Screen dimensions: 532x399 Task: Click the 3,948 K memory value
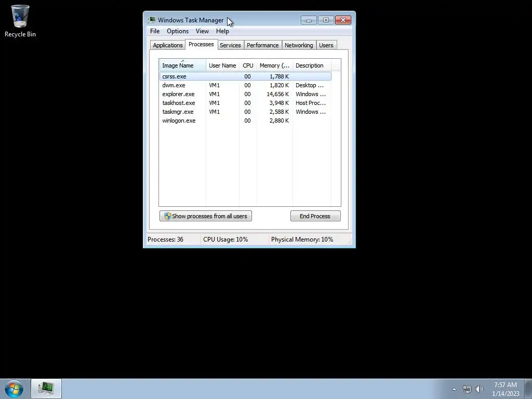coord(279,103)
